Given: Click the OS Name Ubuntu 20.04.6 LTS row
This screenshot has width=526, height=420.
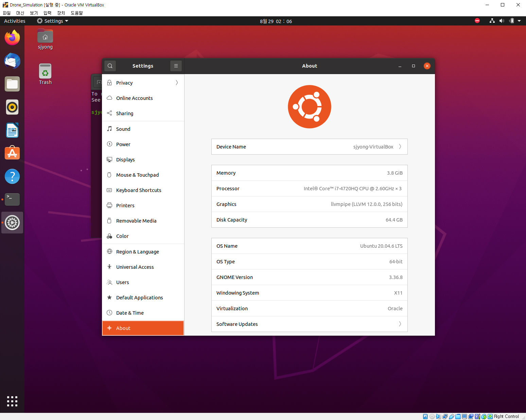Looking at the screenshot, I should tap(310, 246).
